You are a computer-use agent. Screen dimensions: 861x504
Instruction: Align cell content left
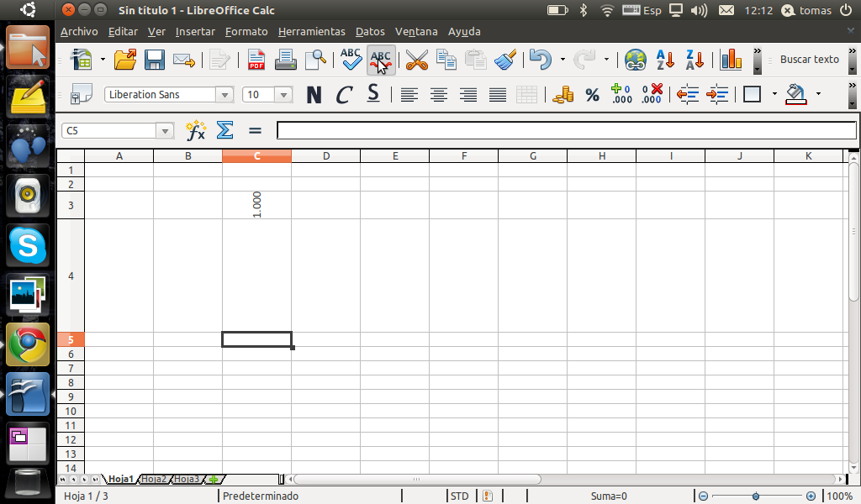(x=409, y=95)
